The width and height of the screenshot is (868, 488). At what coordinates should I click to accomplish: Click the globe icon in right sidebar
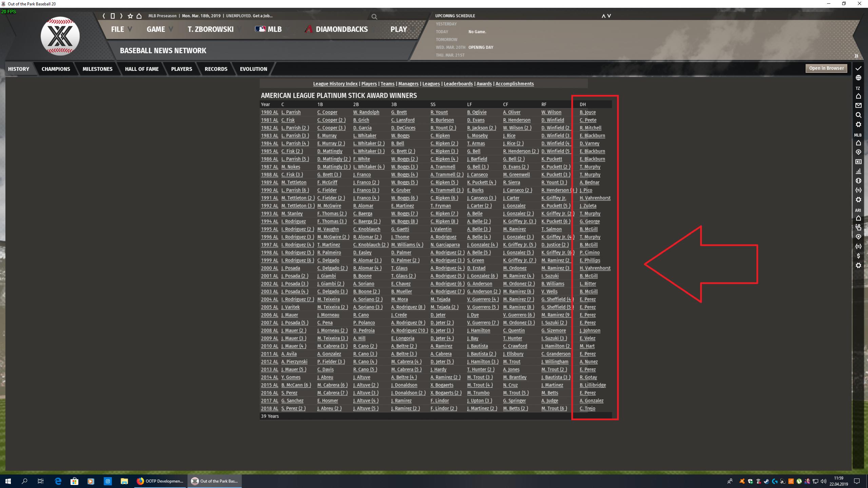(x=858, y=78)
